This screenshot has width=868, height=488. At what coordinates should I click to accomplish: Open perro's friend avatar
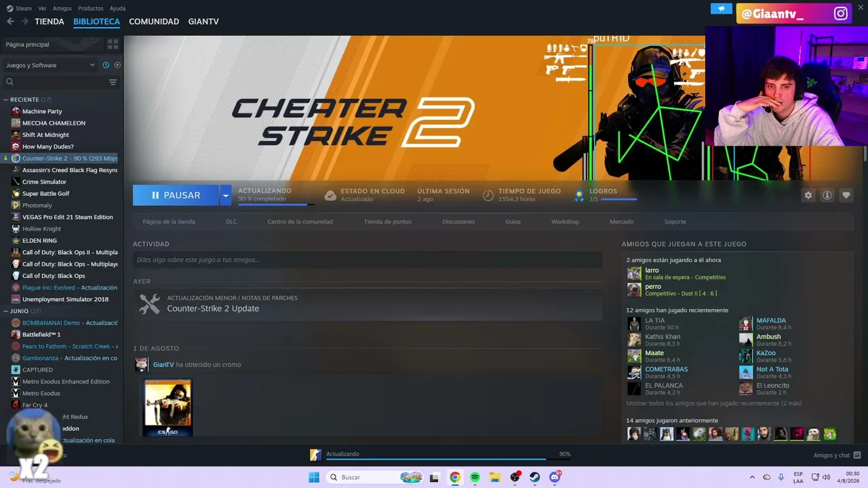point(634,289)
